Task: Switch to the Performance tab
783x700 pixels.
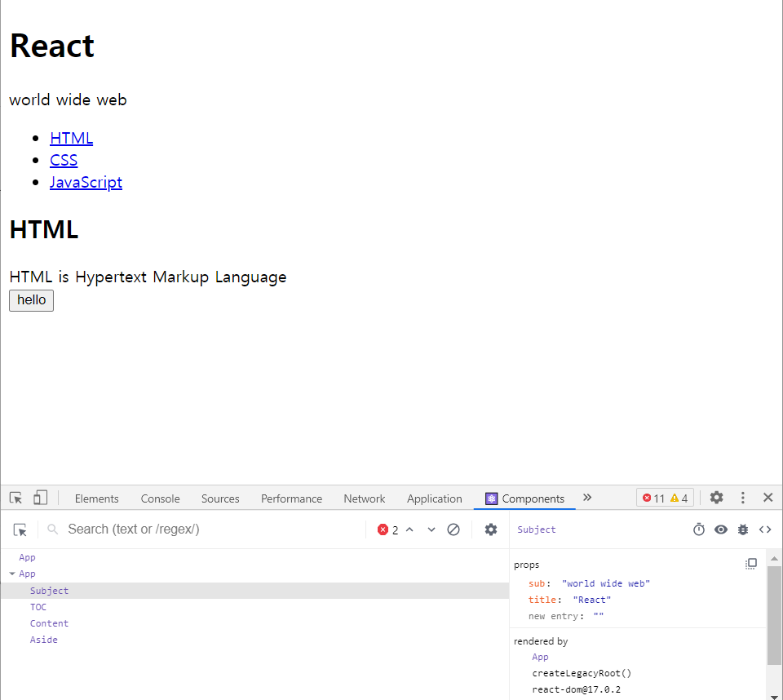Action: coord(292,498)
